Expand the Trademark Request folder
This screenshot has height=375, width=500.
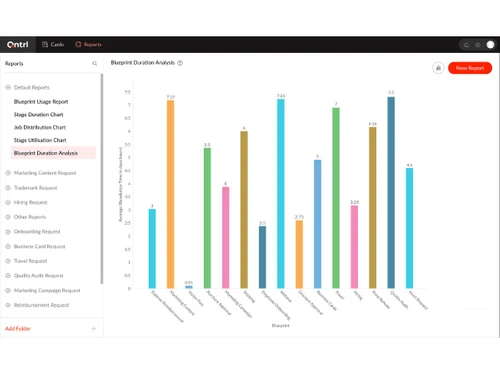pyautogui.click(x=8, y=188)
